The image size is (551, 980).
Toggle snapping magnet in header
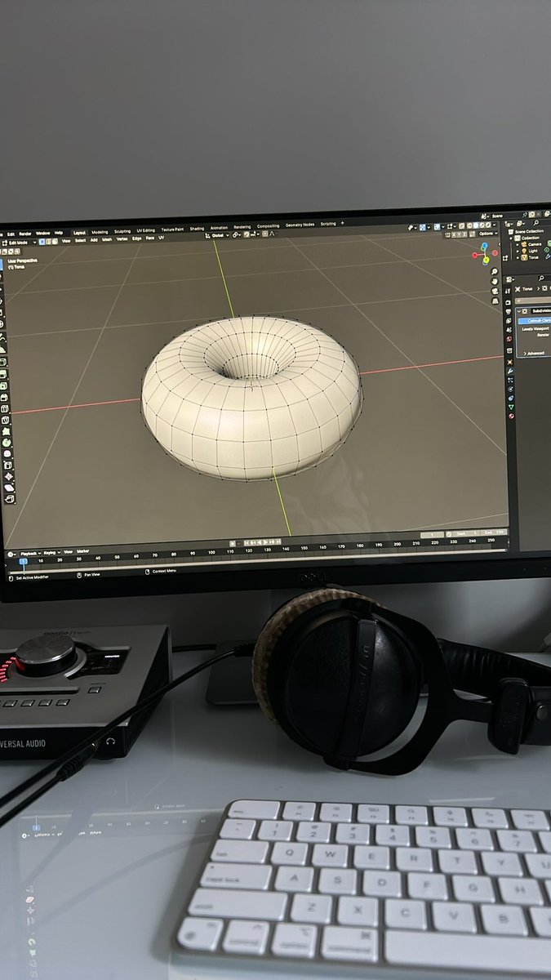click(247, 234)
